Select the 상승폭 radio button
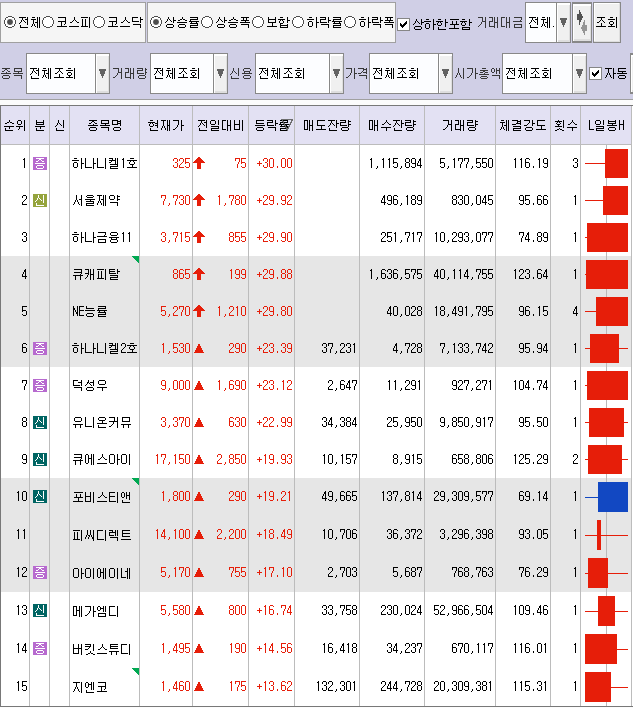The width and height of the screenshot is (633, 708). 207,22
